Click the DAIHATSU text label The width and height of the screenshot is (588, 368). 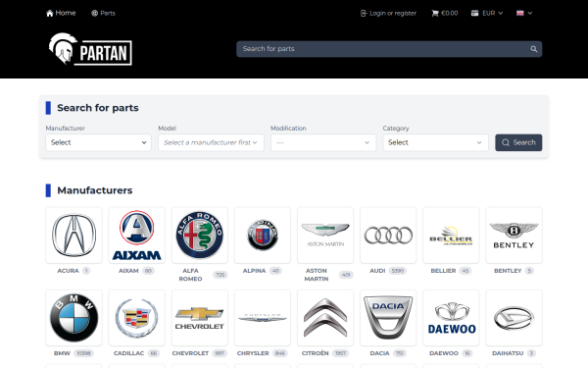tap(508, 353)
